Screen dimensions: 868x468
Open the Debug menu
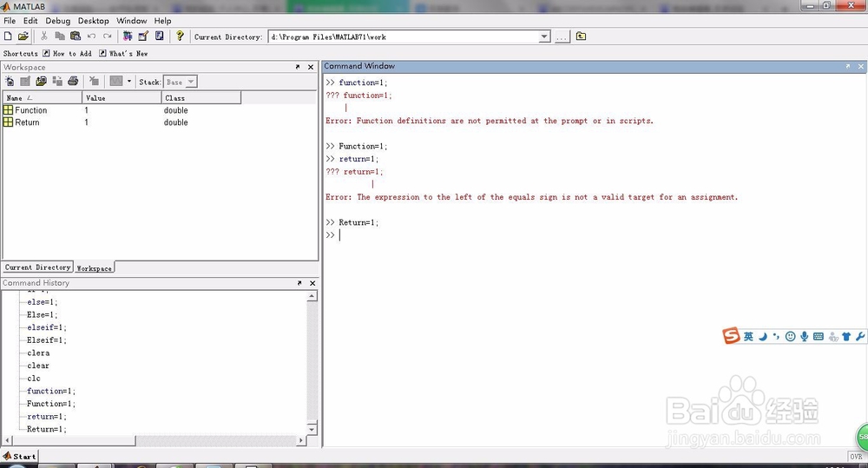pos(57,21)
